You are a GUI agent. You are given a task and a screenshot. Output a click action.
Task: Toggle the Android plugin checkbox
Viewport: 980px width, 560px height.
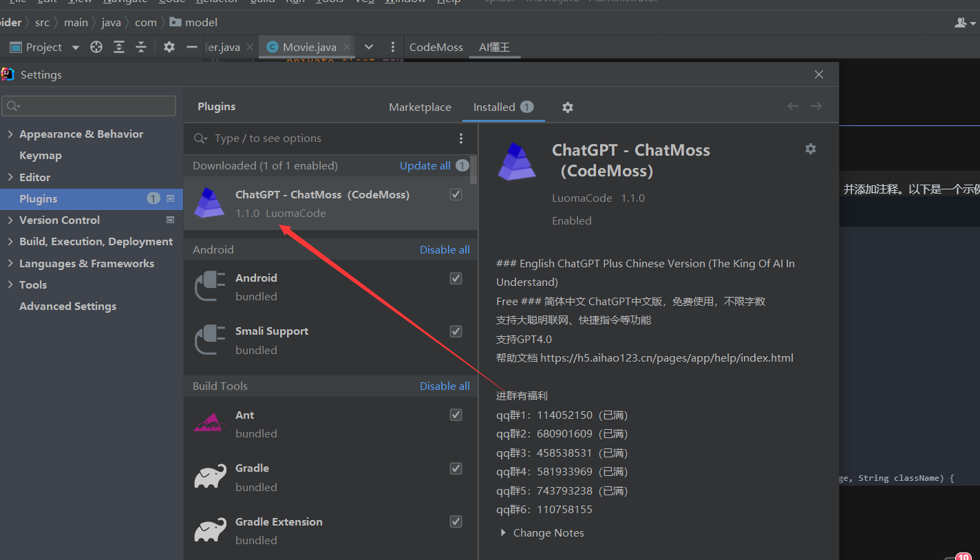coord(456,278)
